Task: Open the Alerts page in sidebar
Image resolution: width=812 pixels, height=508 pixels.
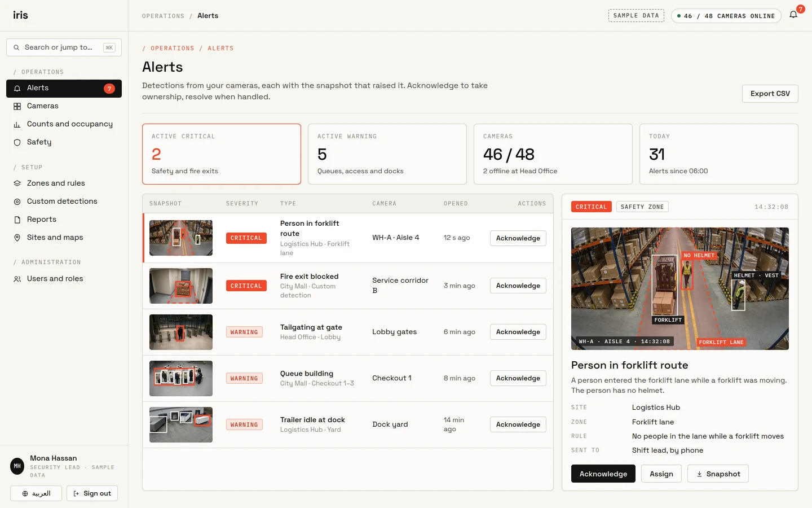Action: click(x=64, y=89)
